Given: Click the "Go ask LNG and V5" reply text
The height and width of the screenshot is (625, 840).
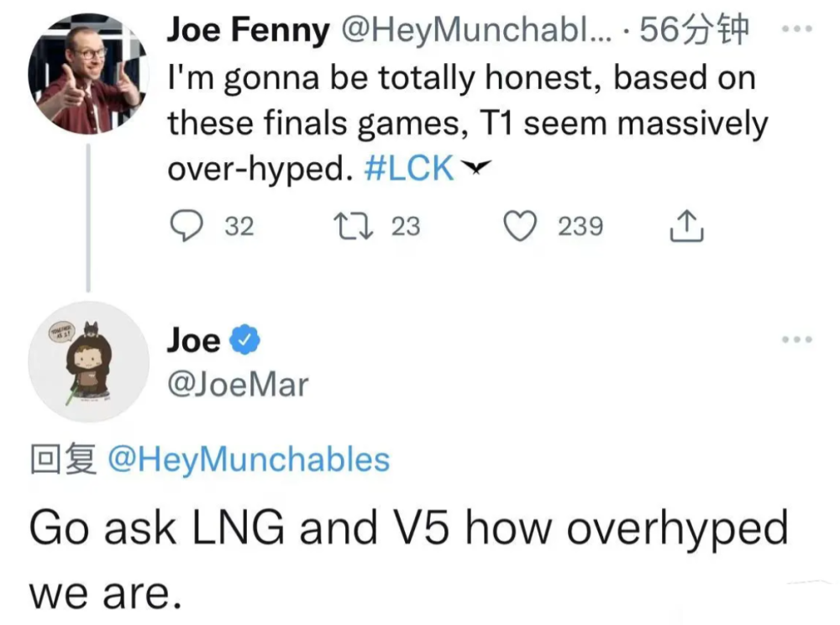Looking at the screenshot, I should coord(409,530).
